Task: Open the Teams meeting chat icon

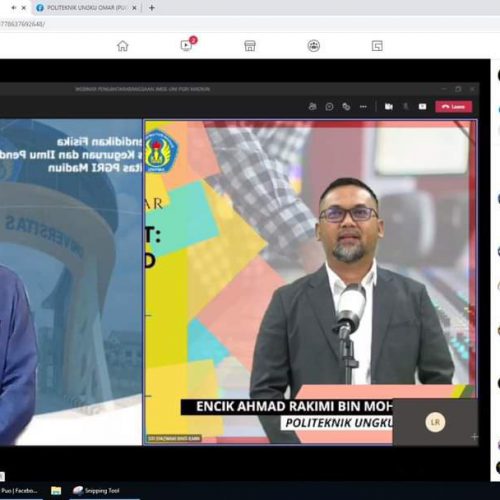Action: (329, 107)
